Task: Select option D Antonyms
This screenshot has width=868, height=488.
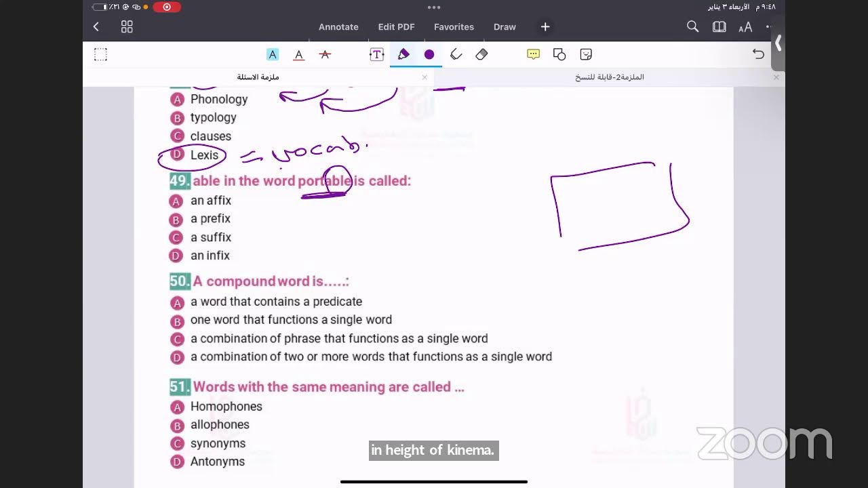Action: (208, 462)
